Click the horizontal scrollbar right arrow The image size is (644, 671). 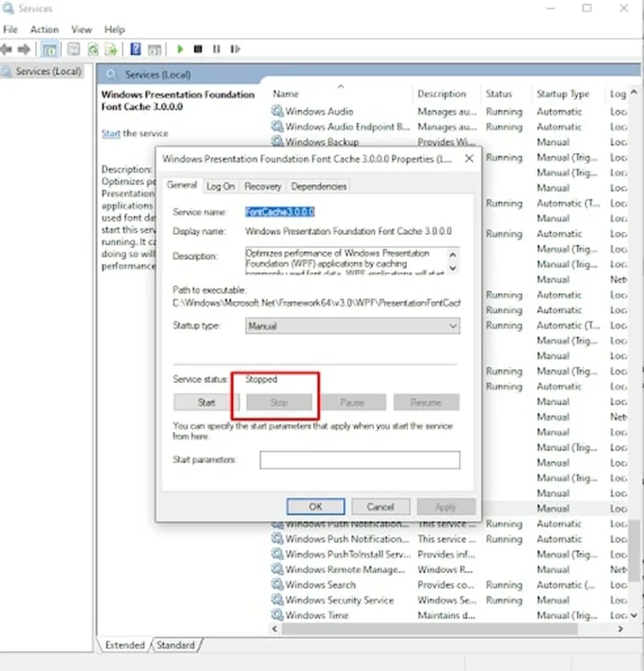[x=620, y=629]
